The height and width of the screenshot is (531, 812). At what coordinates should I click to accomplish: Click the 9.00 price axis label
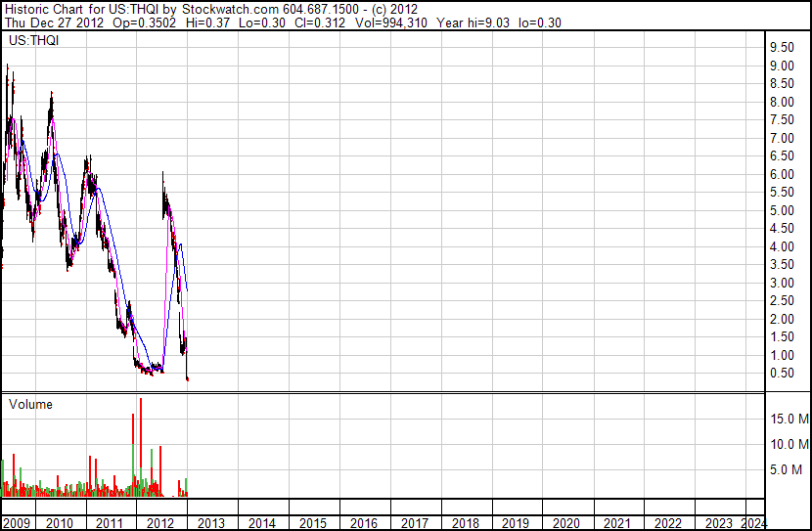782,66
